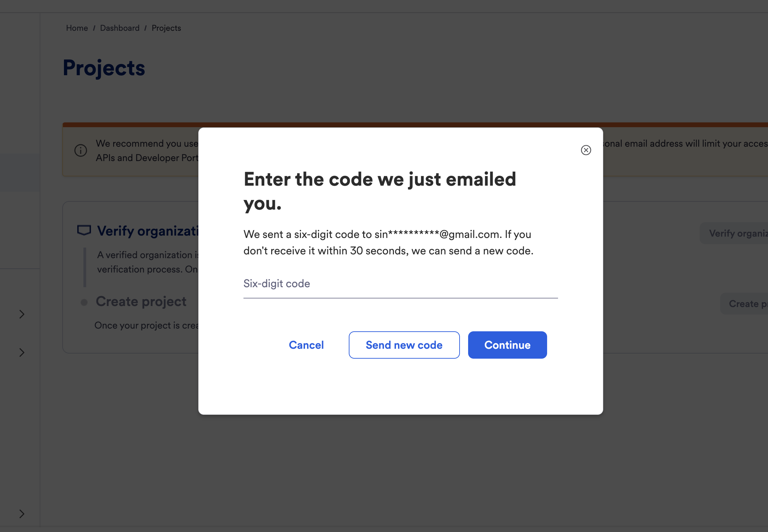This screenshot has height=532, width=768.
Task: Click the info icon on the recommendation banner
Action: tap(81, 150)
